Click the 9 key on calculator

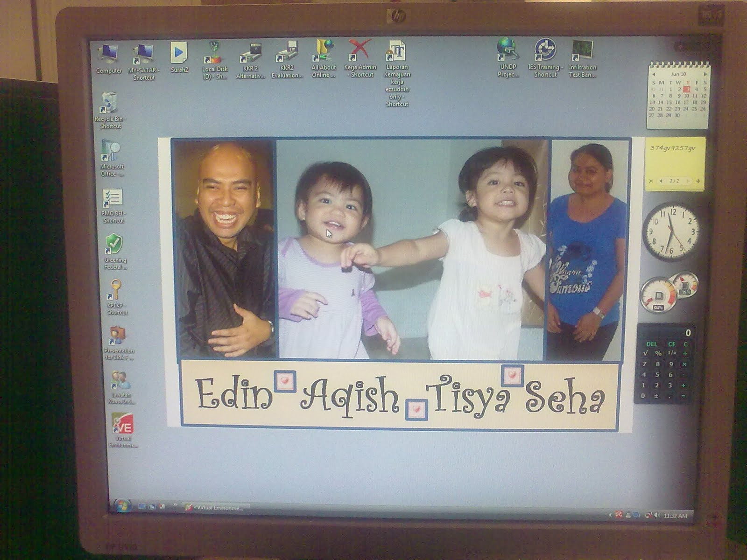click(x=671, y=364)
